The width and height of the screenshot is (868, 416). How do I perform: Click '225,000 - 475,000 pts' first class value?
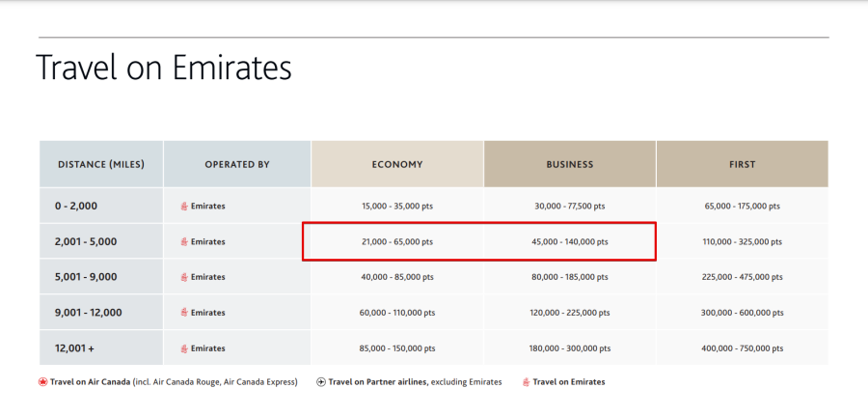tap(743, 277)
